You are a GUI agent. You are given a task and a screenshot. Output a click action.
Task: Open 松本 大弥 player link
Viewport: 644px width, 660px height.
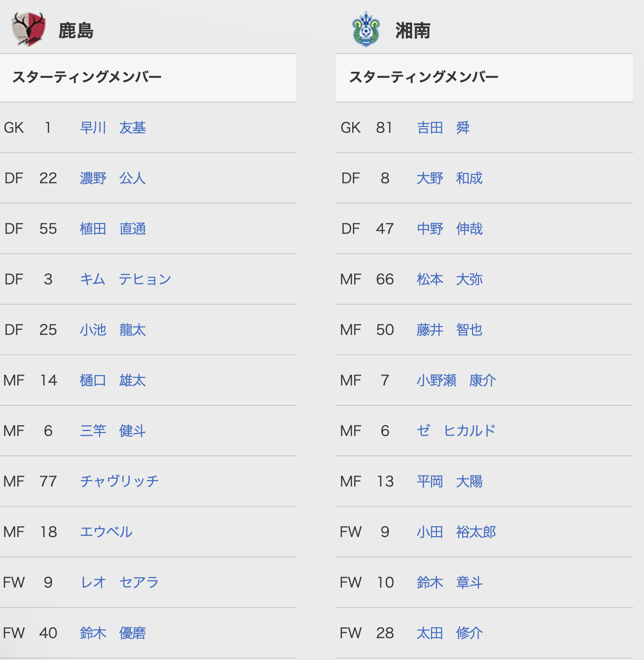450,279
